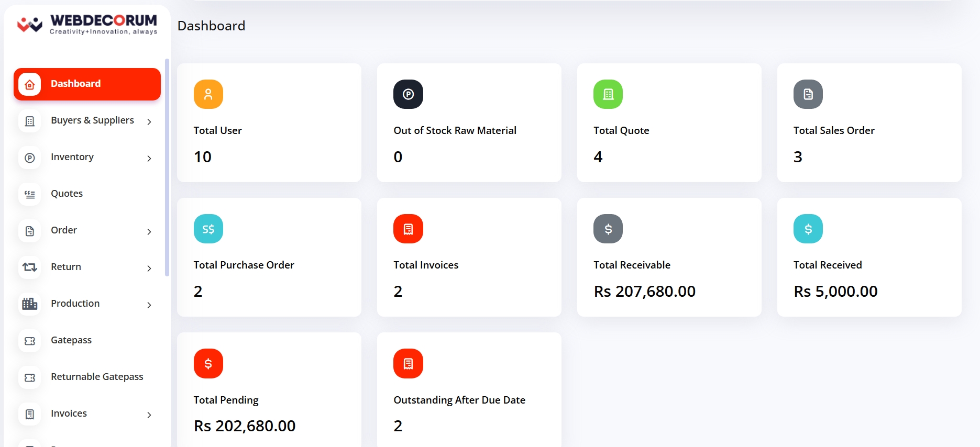The image size is (980, 447).
Task: Click the Gatepass ticket icon in sidebar
Action: tap(30, 341)
